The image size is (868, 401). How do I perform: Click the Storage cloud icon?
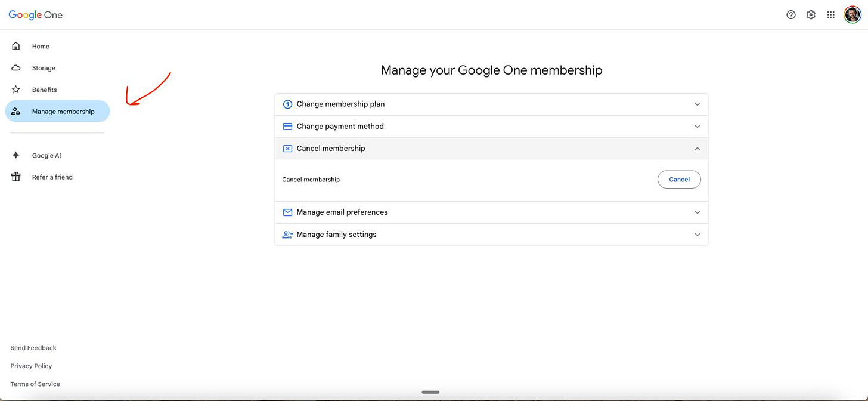pyautogui.click(x=16, y=68)
